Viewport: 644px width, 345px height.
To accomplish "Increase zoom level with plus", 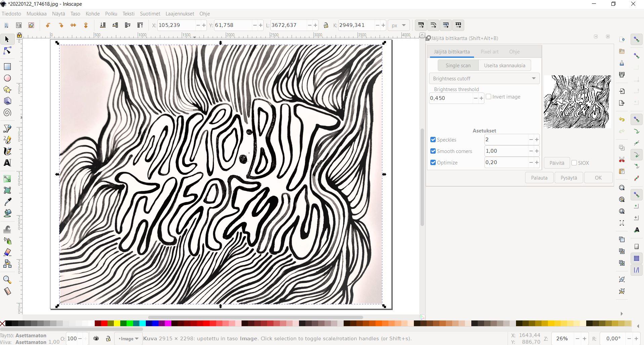I will tap(585, 339).
